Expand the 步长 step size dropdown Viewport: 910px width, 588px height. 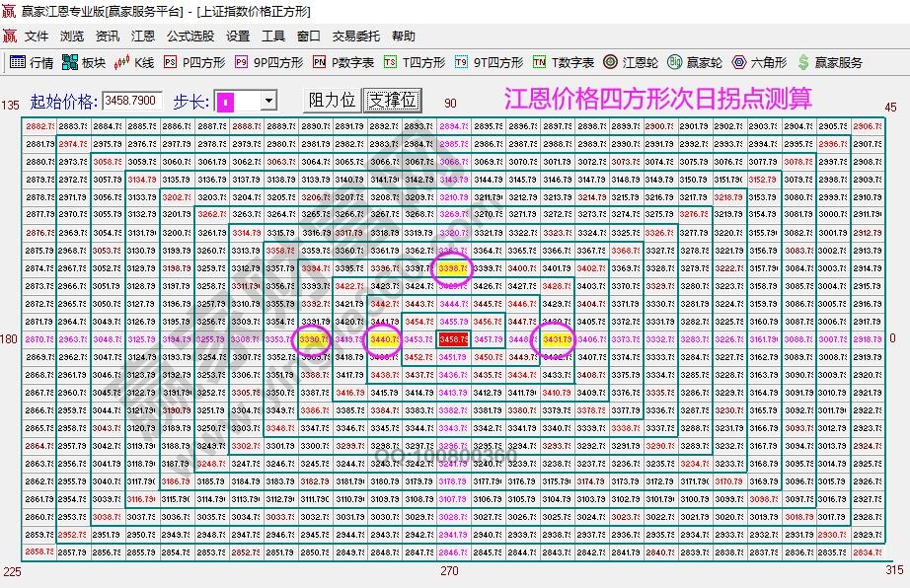(x=266, y=99)
